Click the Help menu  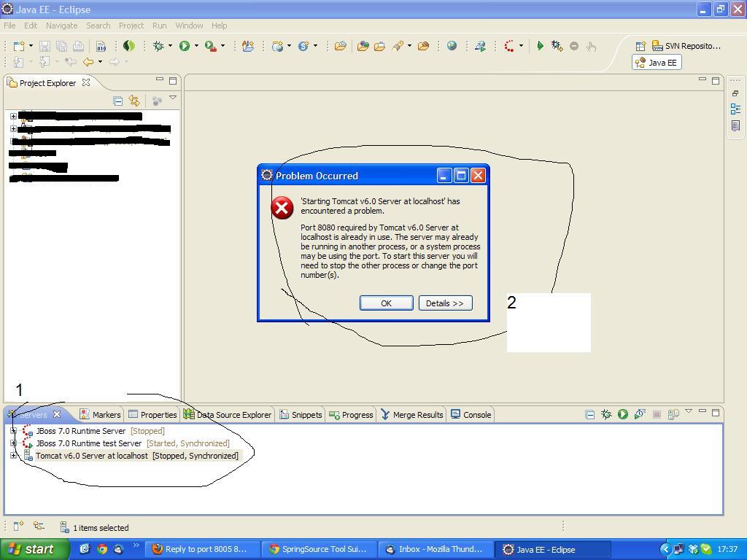pos(219,26)
